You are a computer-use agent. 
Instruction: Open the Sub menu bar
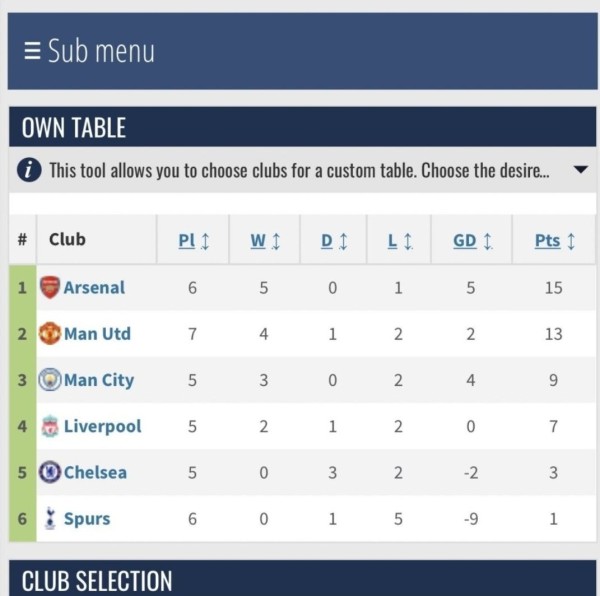[x=302, y=51]
